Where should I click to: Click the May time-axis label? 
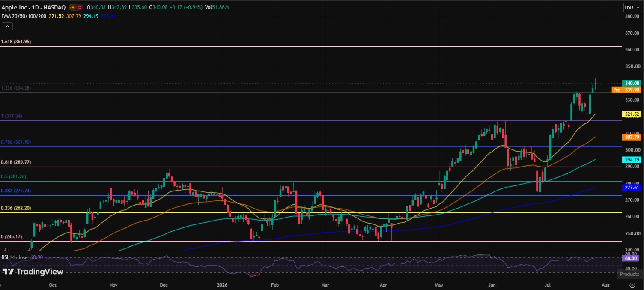click(439, 284)
